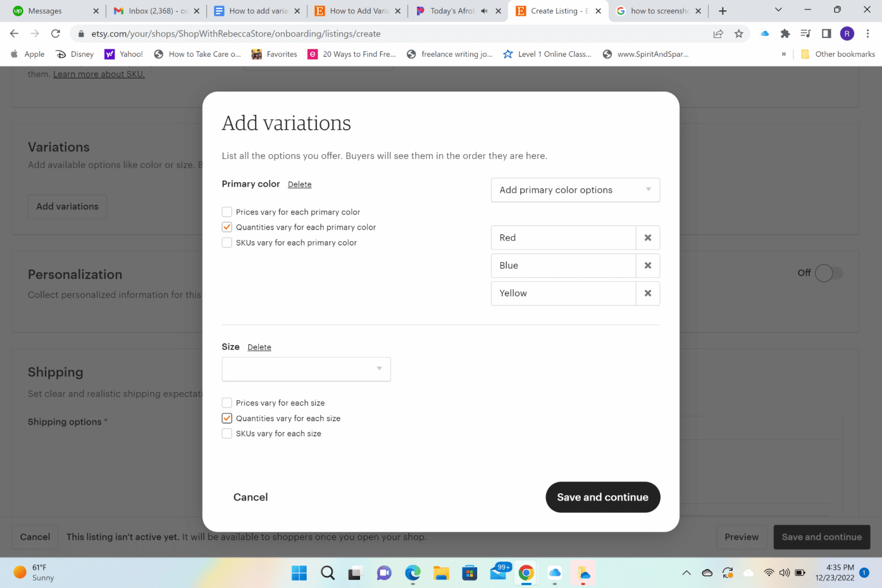Open the Add primary color options dropdown
Viewport: 882px width, 588px height.
[x=574, y=190]
